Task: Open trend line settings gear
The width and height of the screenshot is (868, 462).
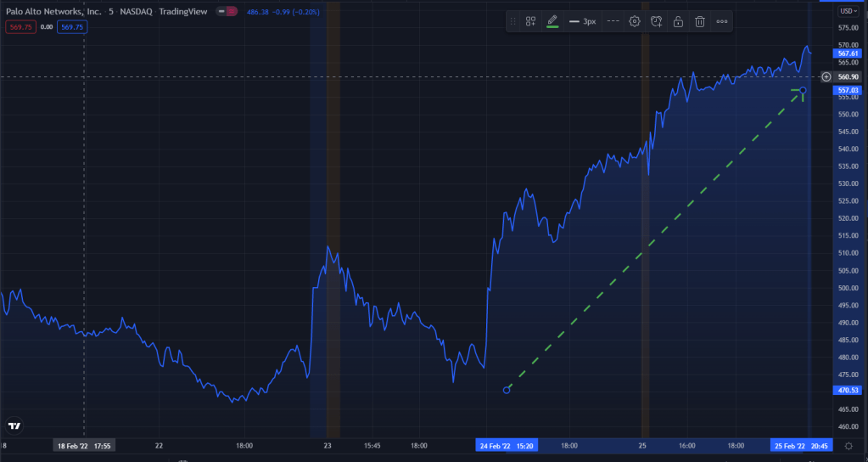Action: (x=634, y=21)
